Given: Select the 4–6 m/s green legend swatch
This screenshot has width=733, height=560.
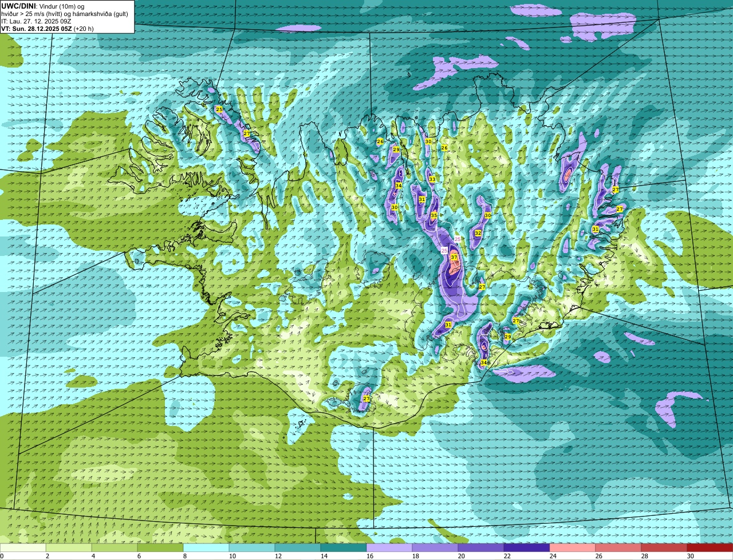Looking at the screenshot, I should (115, 547).
